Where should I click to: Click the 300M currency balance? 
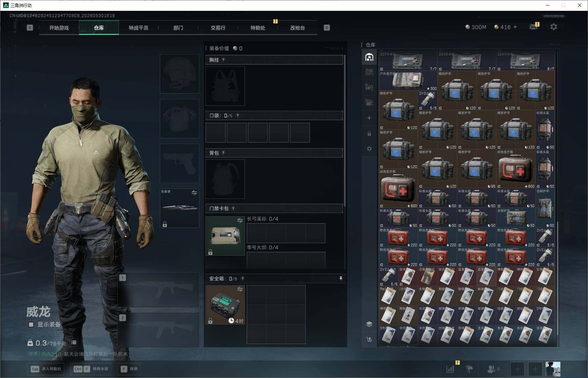coord(476,27)
